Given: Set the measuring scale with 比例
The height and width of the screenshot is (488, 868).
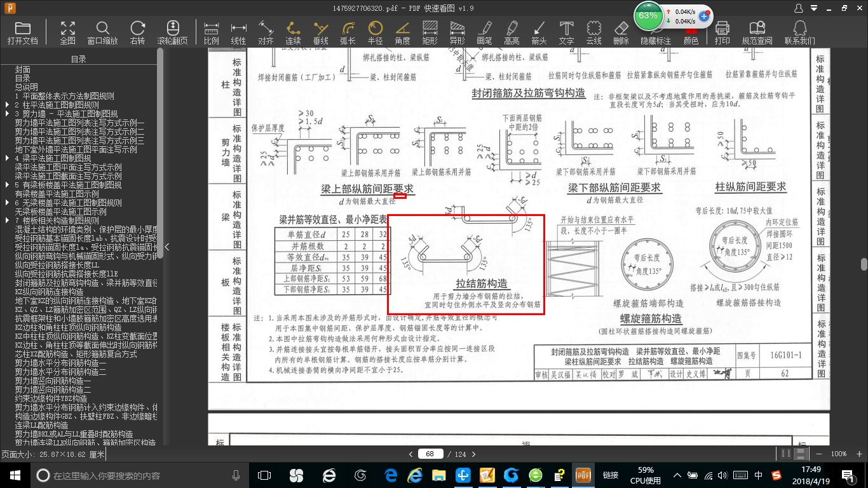Looking at the screenshot, I should pos(212,32).
